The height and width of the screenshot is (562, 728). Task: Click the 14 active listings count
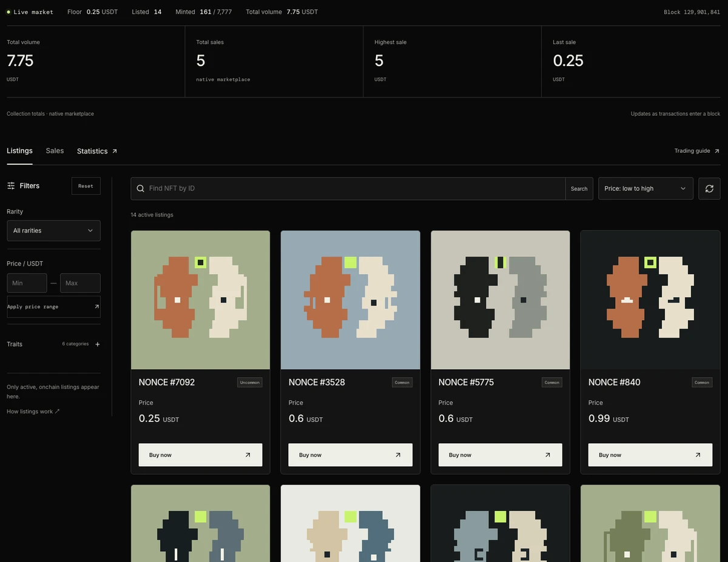point(152,215)
